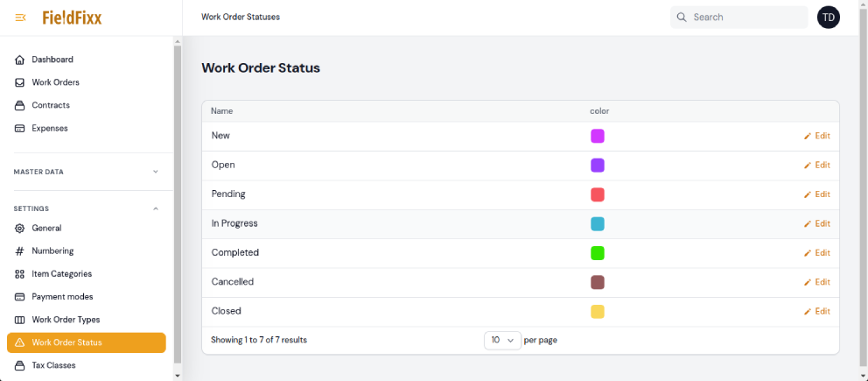Select the Expenses card icon

click(20, 128)
